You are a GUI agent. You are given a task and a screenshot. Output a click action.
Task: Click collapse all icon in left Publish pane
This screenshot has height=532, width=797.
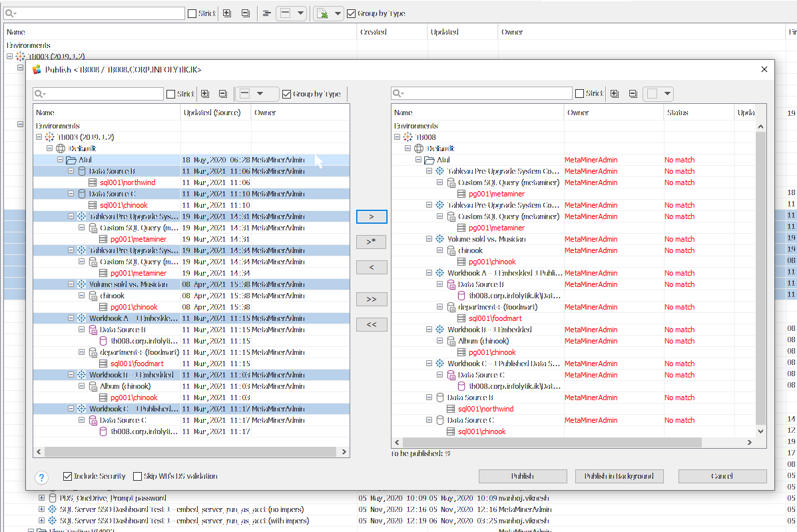tap(222, 93)
